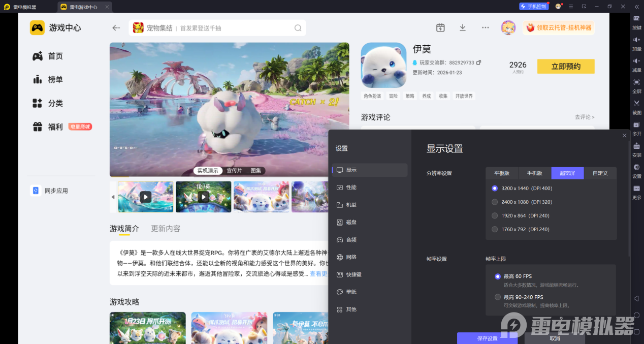Select the 宣传片 media tab
This screenshot has width=644, height=344.
(x=234, y=171)
